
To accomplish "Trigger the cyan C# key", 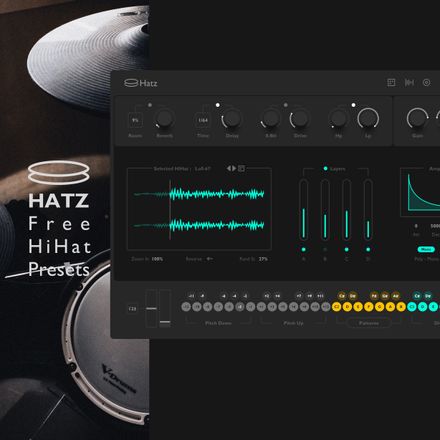I will pos(417,296).
